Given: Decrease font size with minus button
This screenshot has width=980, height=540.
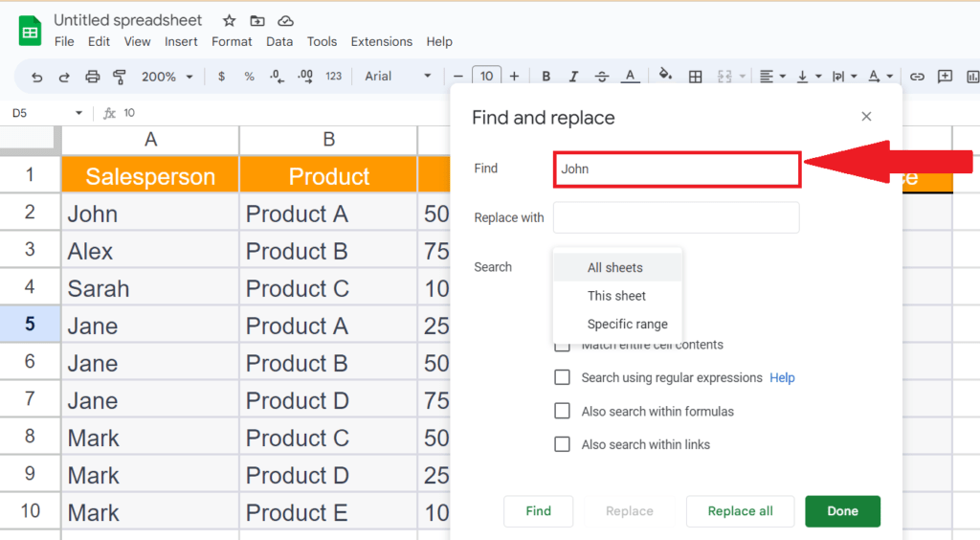Looking at the screenshot, I should 458,77.
